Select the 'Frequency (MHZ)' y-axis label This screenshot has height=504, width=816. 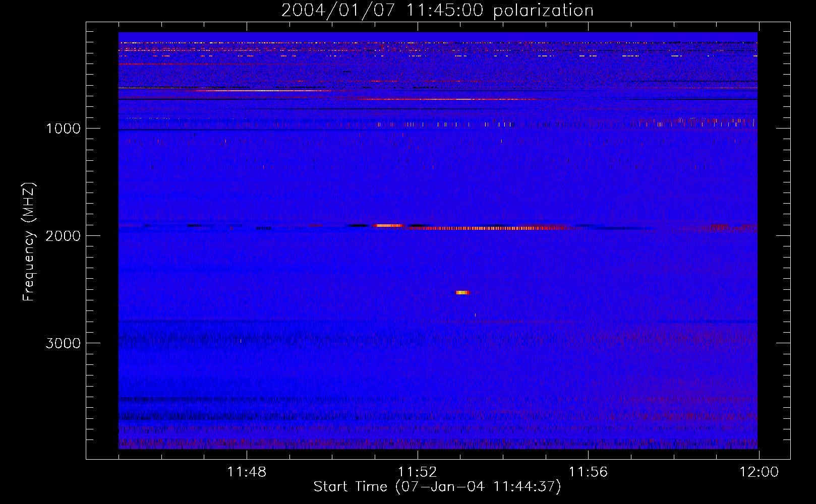[29, 242]
